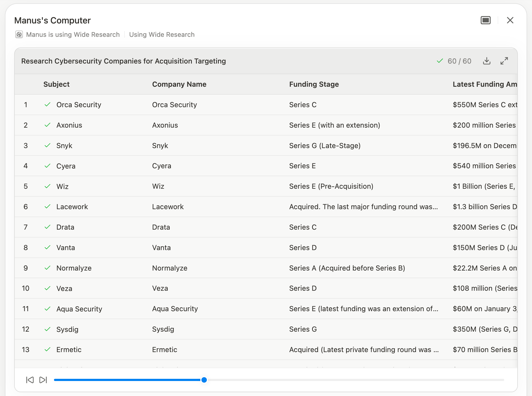Click the green checkmark beside Wiz

coord(47,186)
